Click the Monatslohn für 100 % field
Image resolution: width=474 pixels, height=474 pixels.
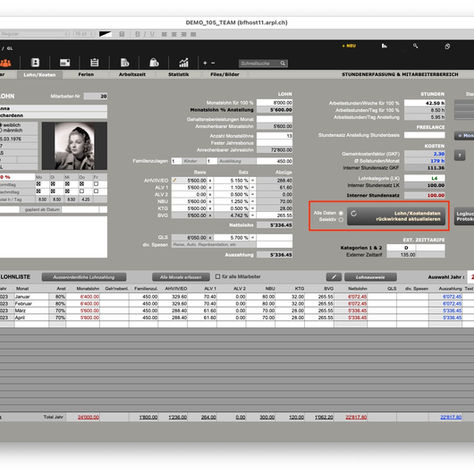[275, 103]
